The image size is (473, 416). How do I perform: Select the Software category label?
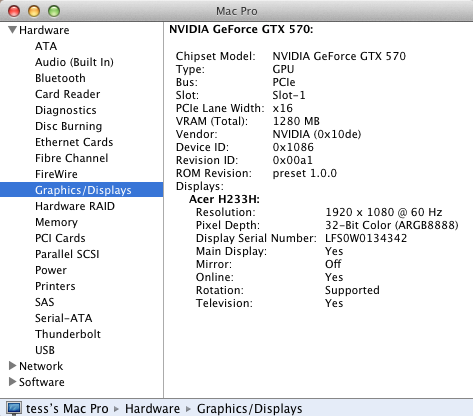pyautogui.click(x=42, y=382)
